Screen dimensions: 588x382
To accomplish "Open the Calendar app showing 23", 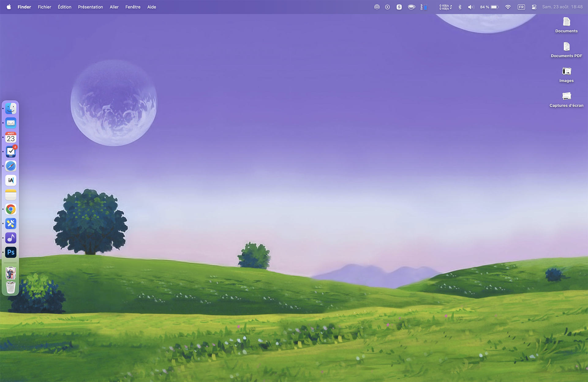I will [11, 137].
